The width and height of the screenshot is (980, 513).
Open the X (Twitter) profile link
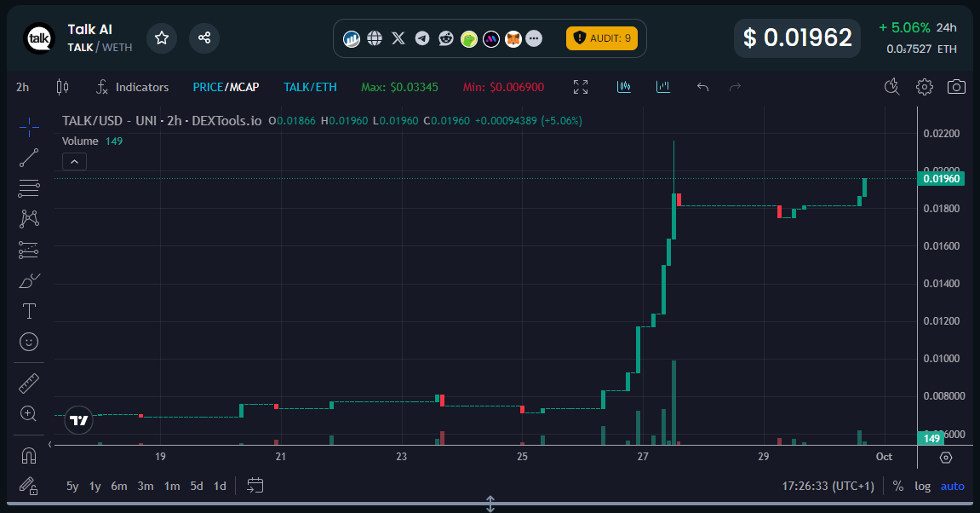tap(398, 39)
